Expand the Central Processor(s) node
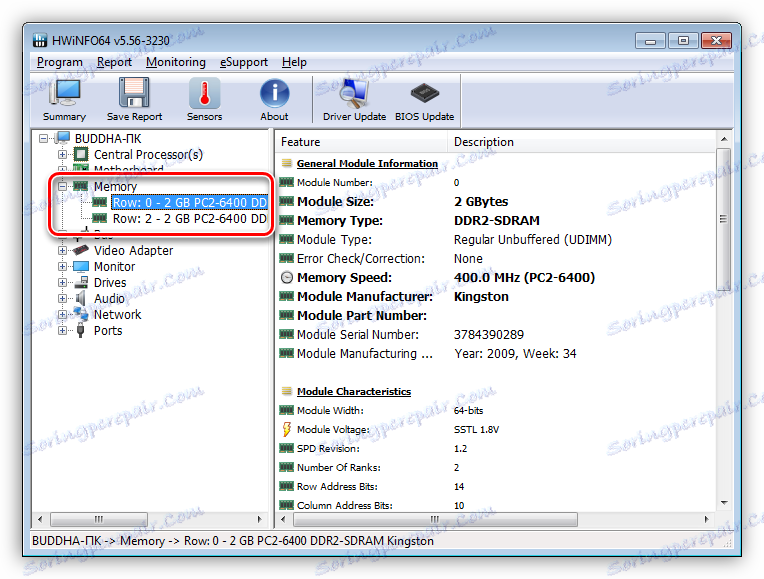The width and height of the screenshot is (764, 579). pos(62,154)
